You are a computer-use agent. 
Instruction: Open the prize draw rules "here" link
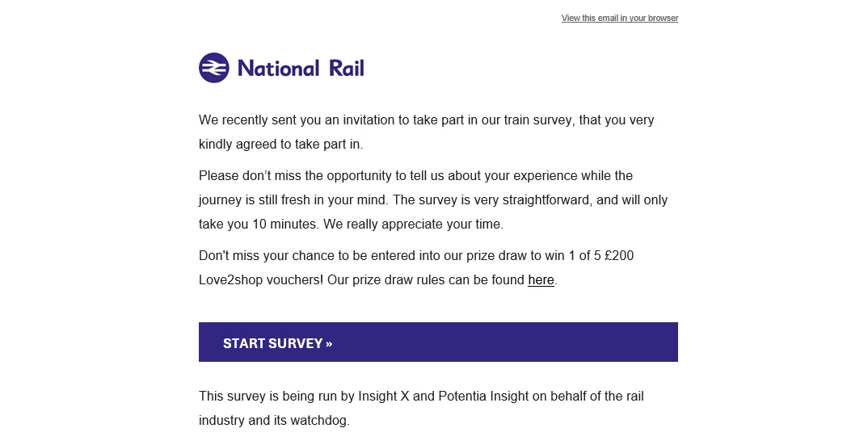[541, 280]
